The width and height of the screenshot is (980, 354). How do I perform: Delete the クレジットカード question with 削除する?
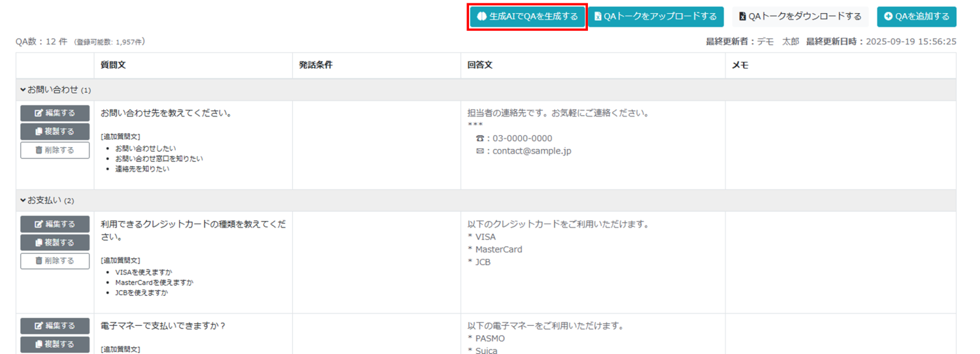55,261
